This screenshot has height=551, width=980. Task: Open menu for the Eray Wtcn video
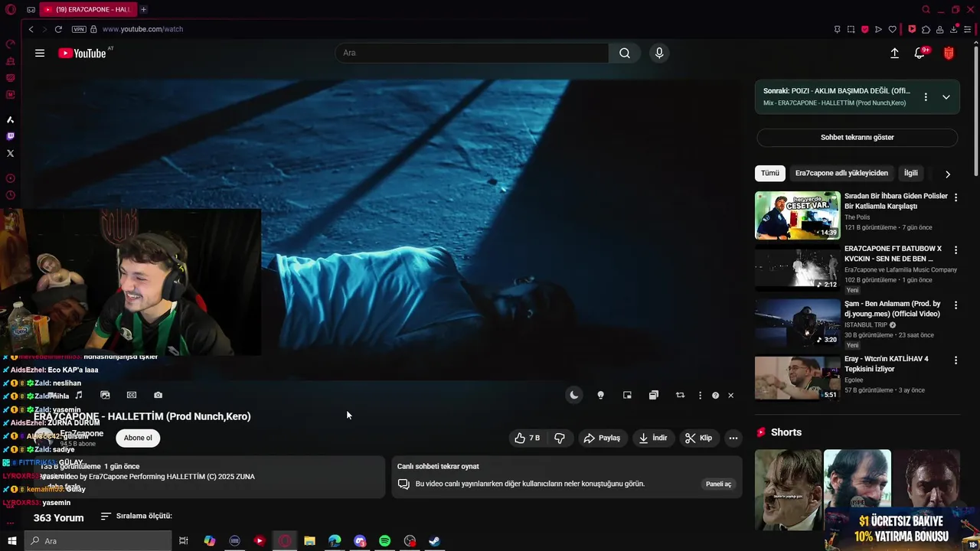(955, 360)
